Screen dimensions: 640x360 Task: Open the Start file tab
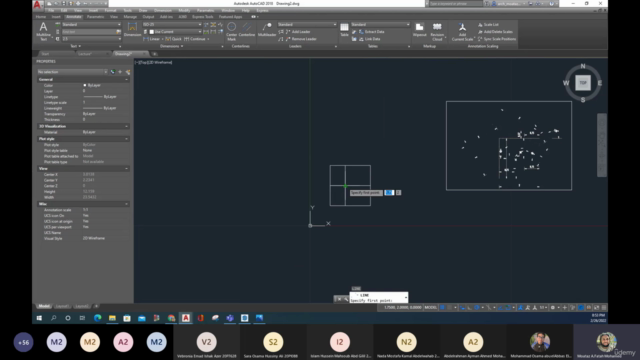(x=45, y=54)
